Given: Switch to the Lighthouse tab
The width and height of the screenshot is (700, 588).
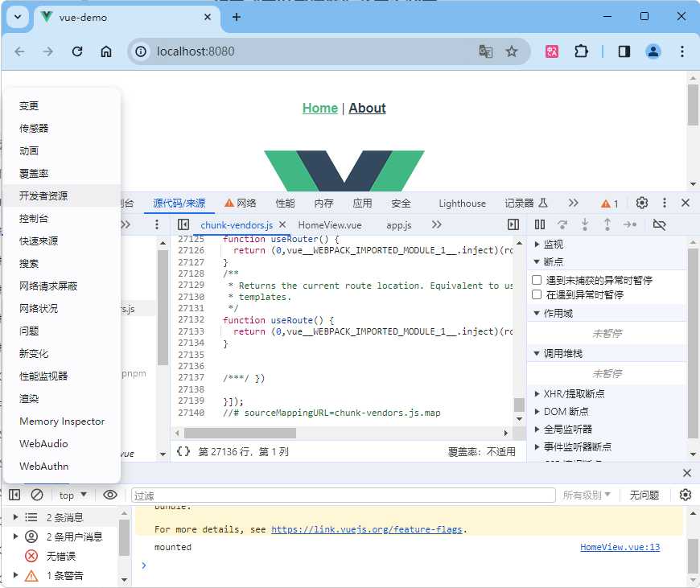Looking at the screenshot, I should pos(462,204).
